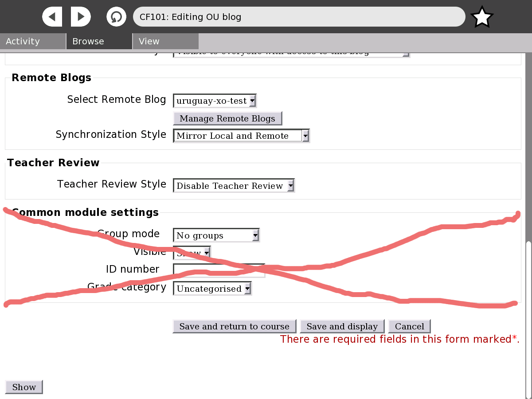Open the Visible setting dropdown
Viewport: 532px width, 399px height.
[x=192, y=253]
